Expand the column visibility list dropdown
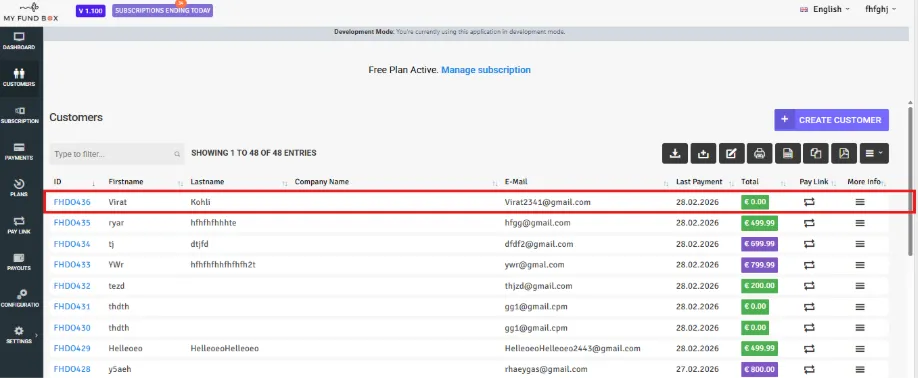Viewport: 918px width, 378px height. pyautogui.click(x=874, y=153)
